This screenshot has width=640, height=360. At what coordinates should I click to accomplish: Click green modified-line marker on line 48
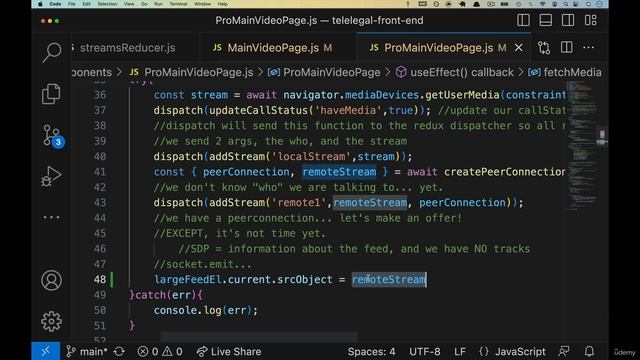112,280
